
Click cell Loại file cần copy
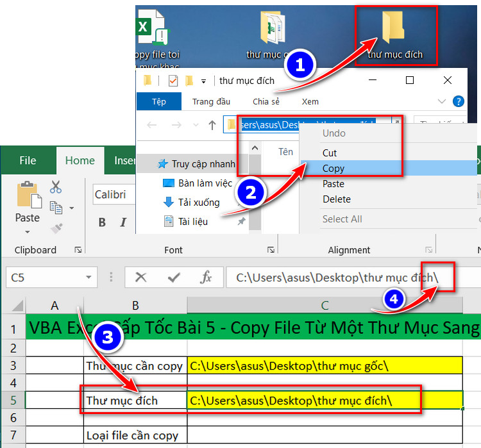tap(135, 435)
